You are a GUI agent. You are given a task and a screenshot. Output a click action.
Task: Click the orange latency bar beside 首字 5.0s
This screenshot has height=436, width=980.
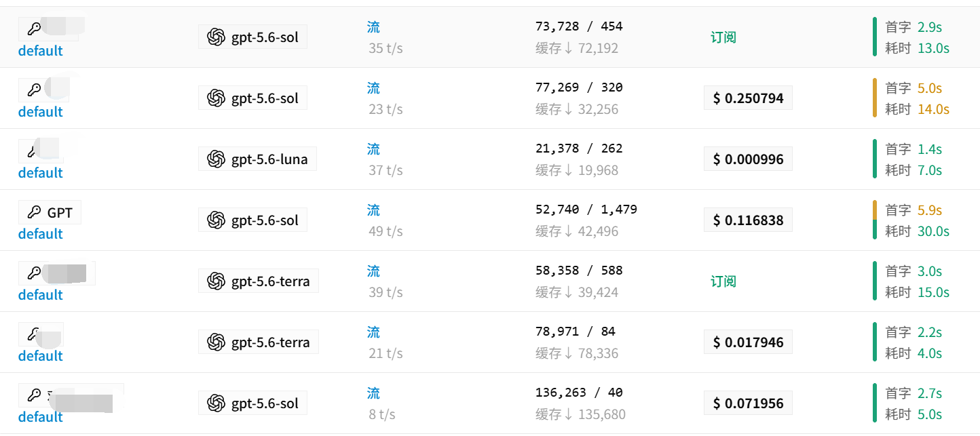coord(875,98)
